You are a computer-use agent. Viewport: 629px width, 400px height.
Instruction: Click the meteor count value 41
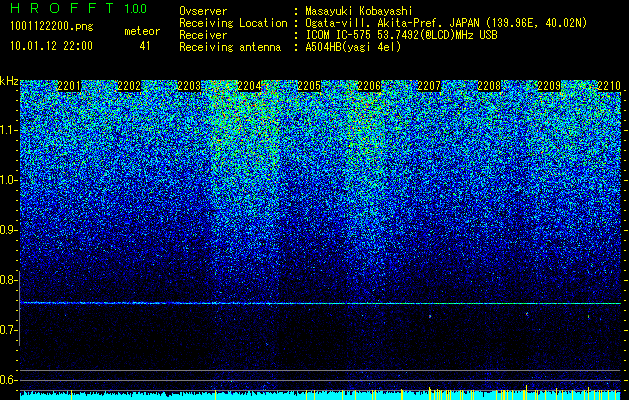click(x=145, y=46)
